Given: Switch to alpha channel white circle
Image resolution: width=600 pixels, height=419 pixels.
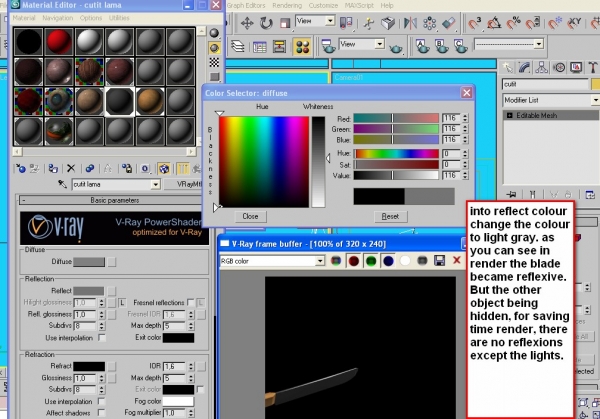Looking at the screenshot, I should click(405, 261).
